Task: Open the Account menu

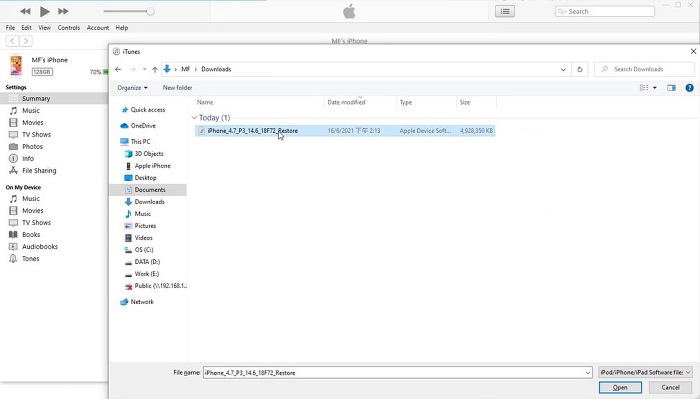Action: point(98,28)
